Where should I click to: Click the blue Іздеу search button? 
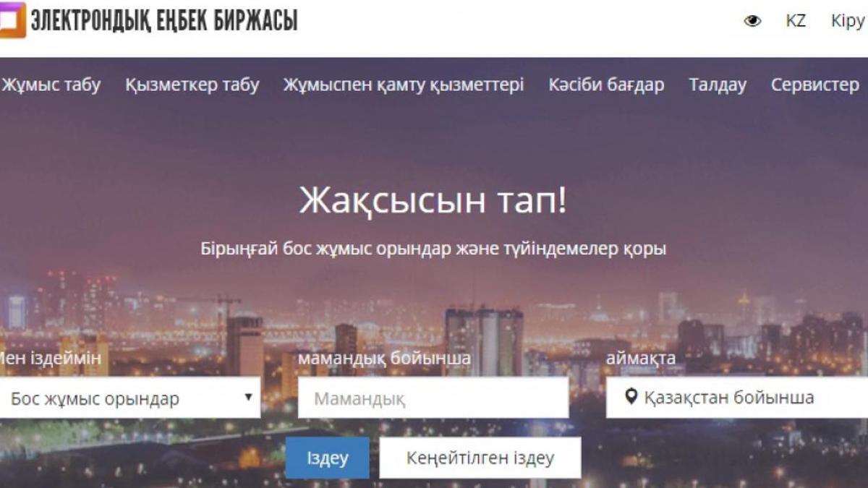[327, 458]
